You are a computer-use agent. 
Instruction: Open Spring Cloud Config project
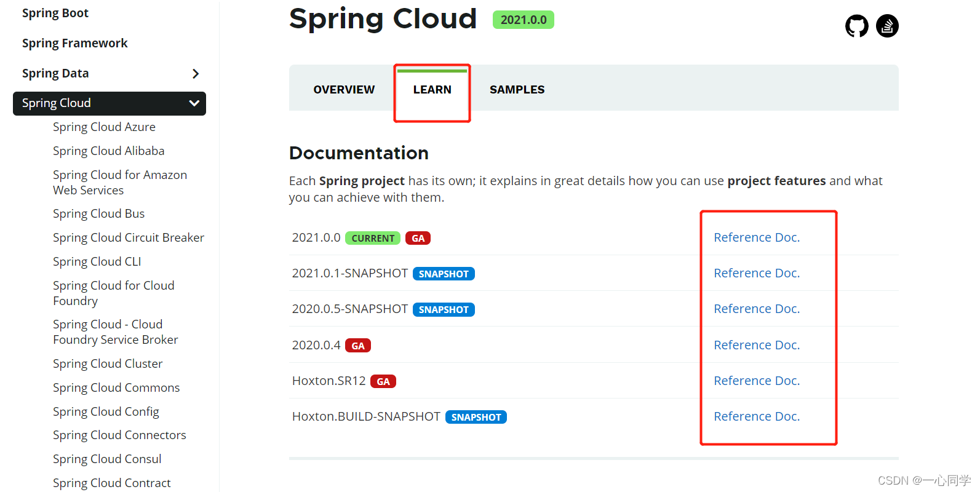coord(106,411)
